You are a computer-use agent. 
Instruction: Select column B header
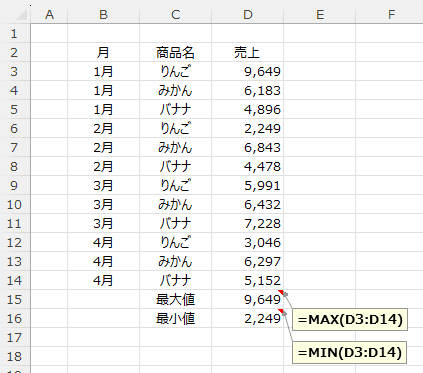tap(103, 15)
